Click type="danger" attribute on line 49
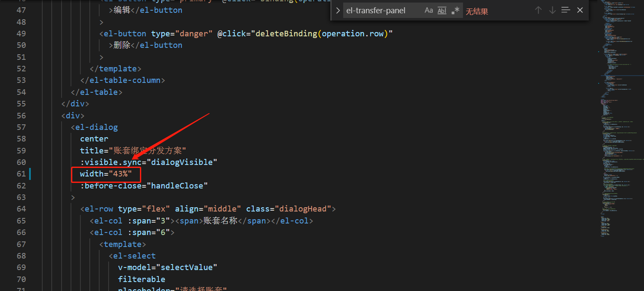This screenshot has width=644, height=291. tap(182, 33)
